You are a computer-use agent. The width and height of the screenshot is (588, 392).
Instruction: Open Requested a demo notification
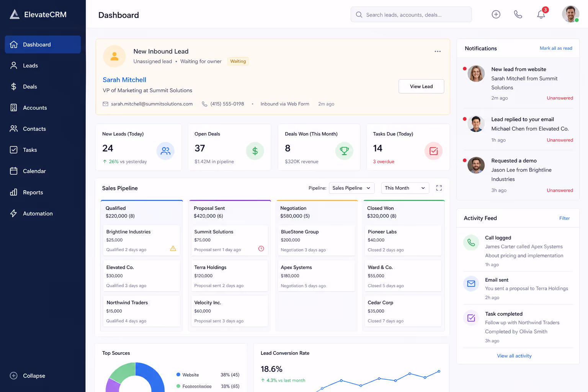[x=518, y=175]
